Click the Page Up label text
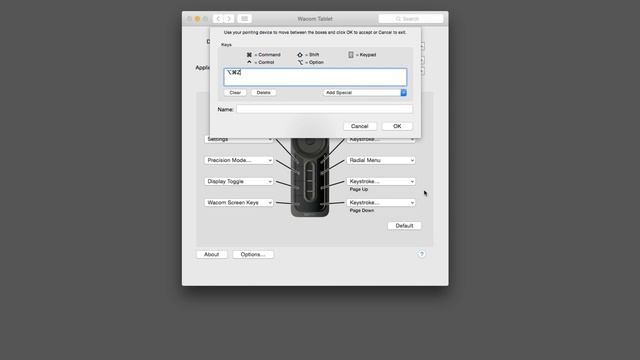 (x=359, y=189)
